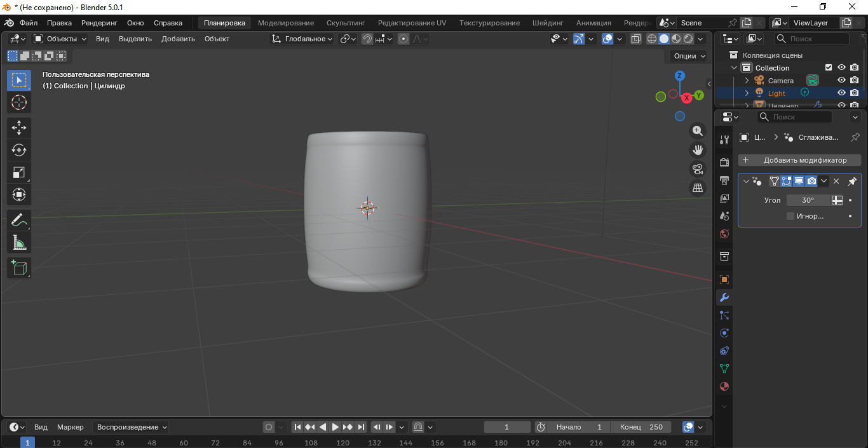
Task: Expand the Опции dropdown
Action: point(689,56)
